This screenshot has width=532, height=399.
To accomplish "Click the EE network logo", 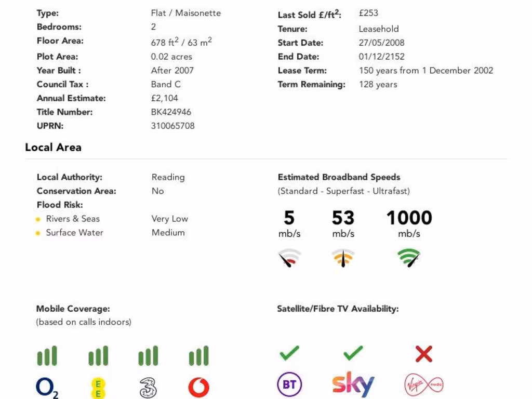I will (x=98, y=388).
